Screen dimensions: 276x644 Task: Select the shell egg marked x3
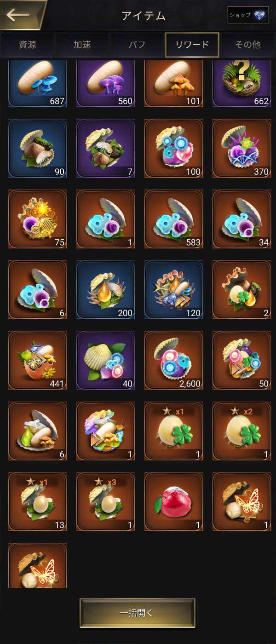[x=105, y=501]
